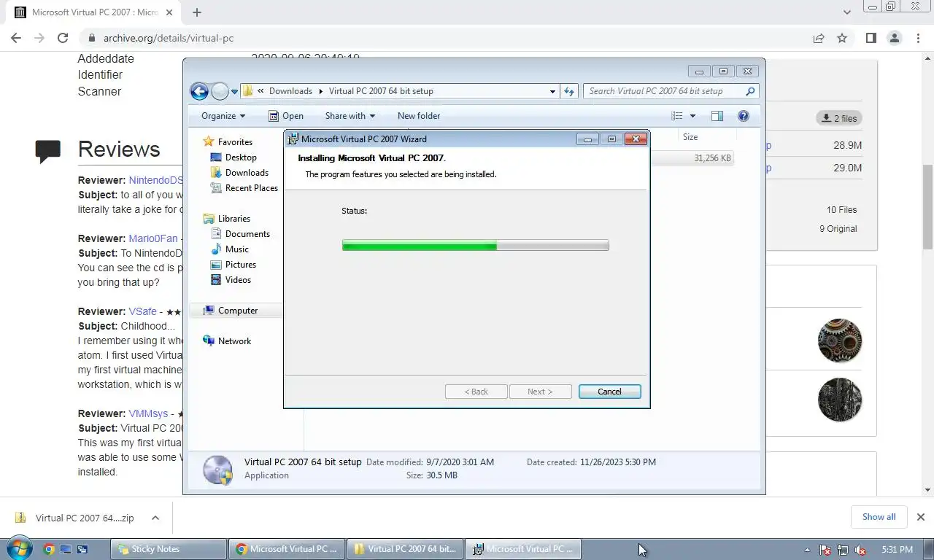The width and height of the screenshot is (934, 560).
Task: Select Computer in the navigation pane
Action: pyautogui.click(x=230, y=310)
